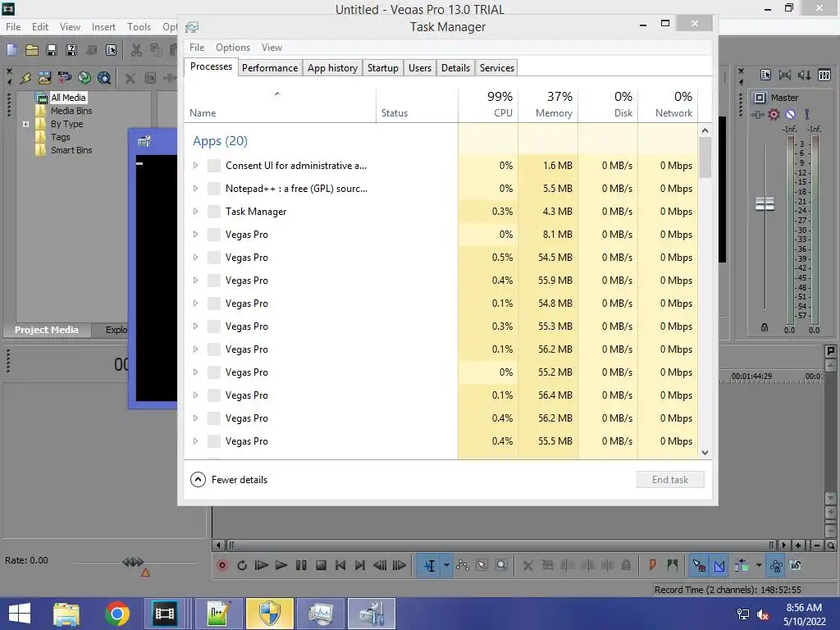Screen dimensions: 840x630
Task: Toggle the Master bus Mute icon
Action: point(790,114)
